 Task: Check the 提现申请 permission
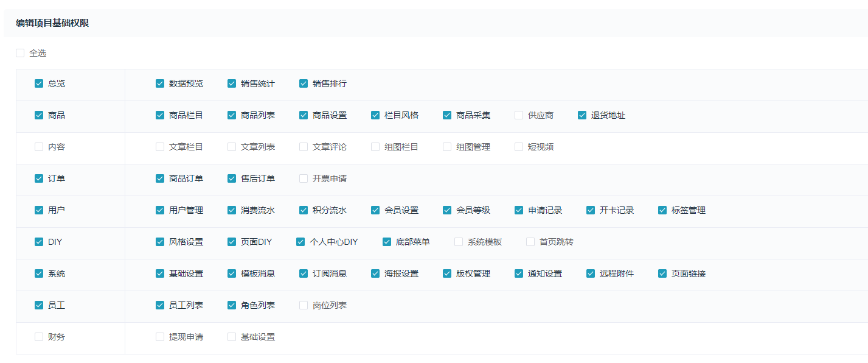(160, 337)
